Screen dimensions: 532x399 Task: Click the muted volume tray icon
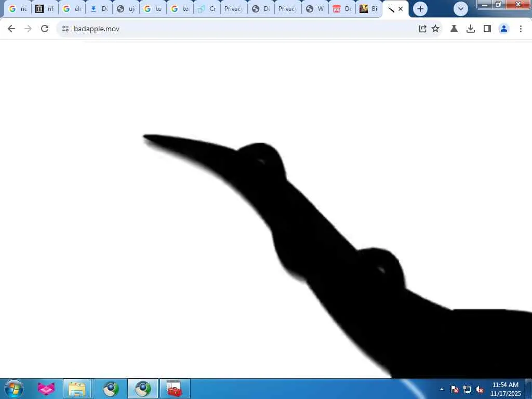[480, 389]
